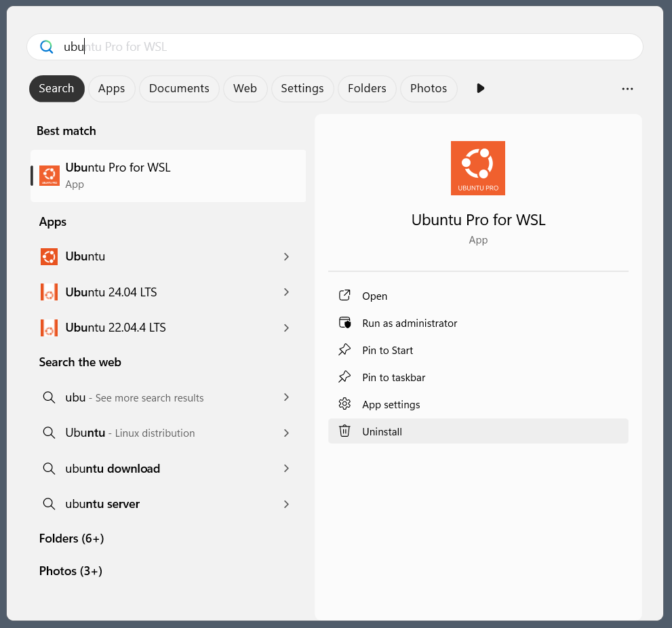This screenshot has width=672, height=628.
Task: Select the Search filter tab
Action: tap(56, 89)
